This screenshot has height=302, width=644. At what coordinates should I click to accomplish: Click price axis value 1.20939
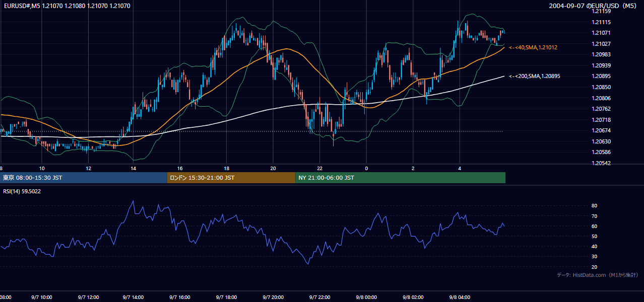[602, 65]
